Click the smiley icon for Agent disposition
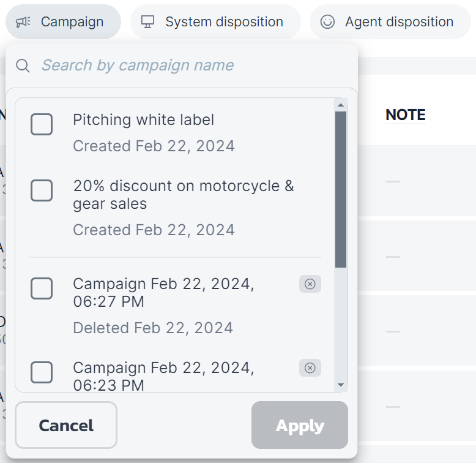Viewport: 476px width, 463px height. point(327,22)
